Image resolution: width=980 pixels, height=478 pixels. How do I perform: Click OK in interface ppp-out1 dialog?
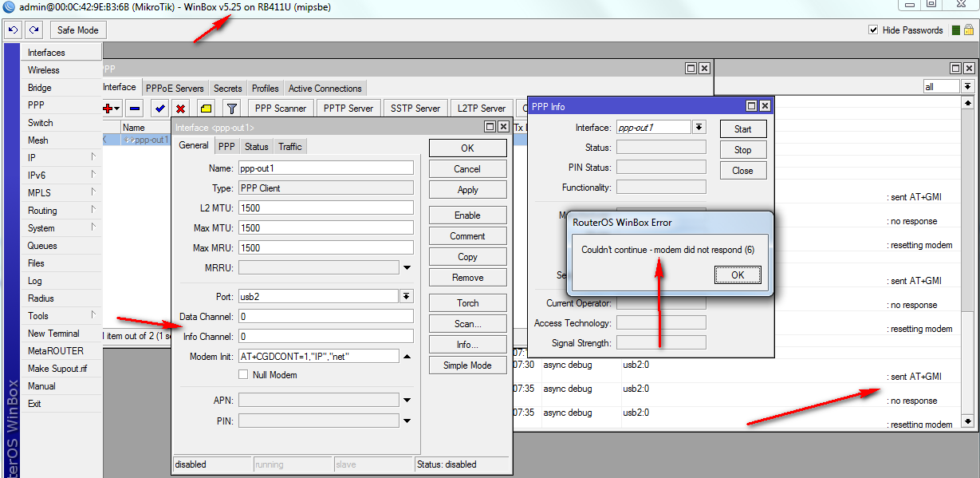[x=468, y=148]
